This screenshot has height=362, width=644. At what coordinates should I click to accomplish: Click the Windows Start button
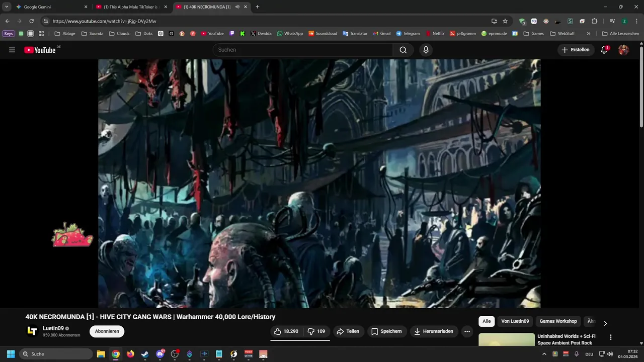[11, 354]
